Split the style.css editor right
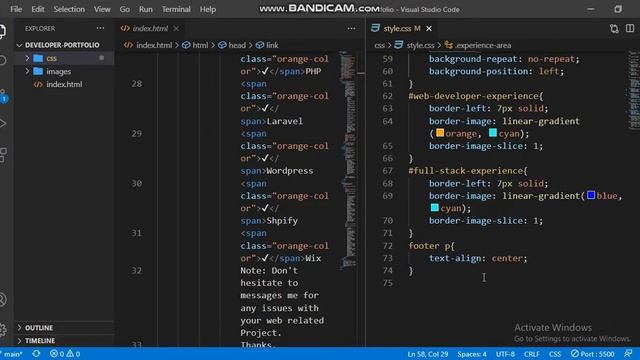 click(x=630, y=28)
